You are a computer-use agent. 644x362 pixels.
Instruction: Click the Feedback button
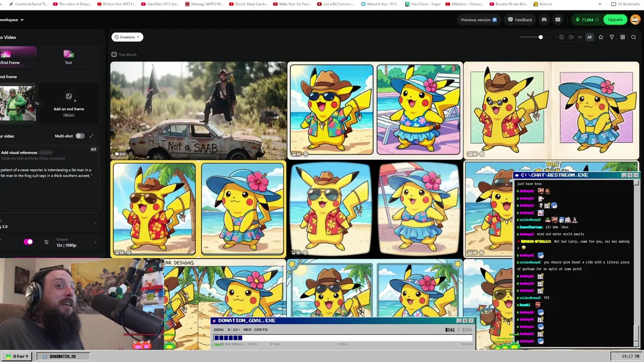coord(520,20)
